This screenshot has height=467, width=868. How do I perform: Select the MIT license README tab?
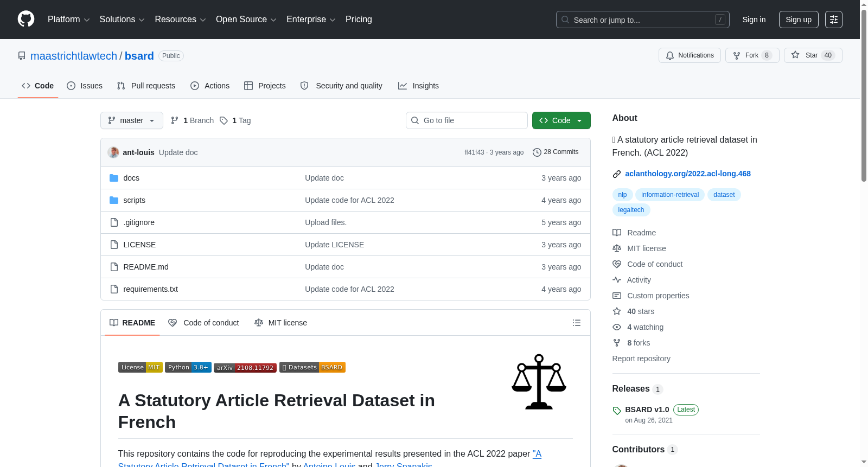[281, 323]
